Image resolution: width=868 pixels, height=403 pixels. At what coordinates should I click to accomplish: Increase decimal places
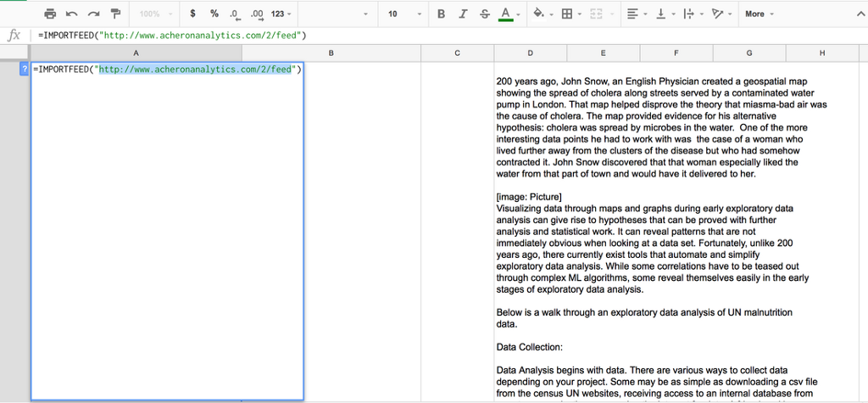click(256, 14)
